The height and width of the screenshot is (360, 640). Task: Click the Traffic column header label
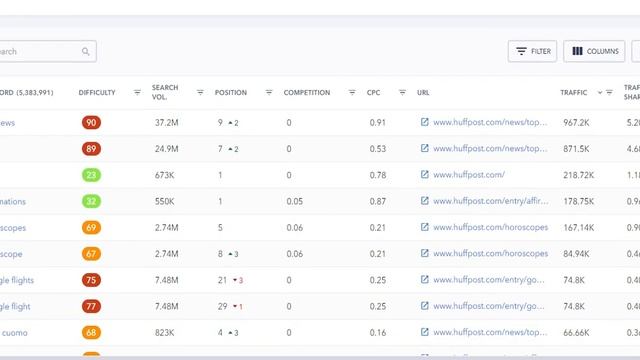[x=573, y=93]
